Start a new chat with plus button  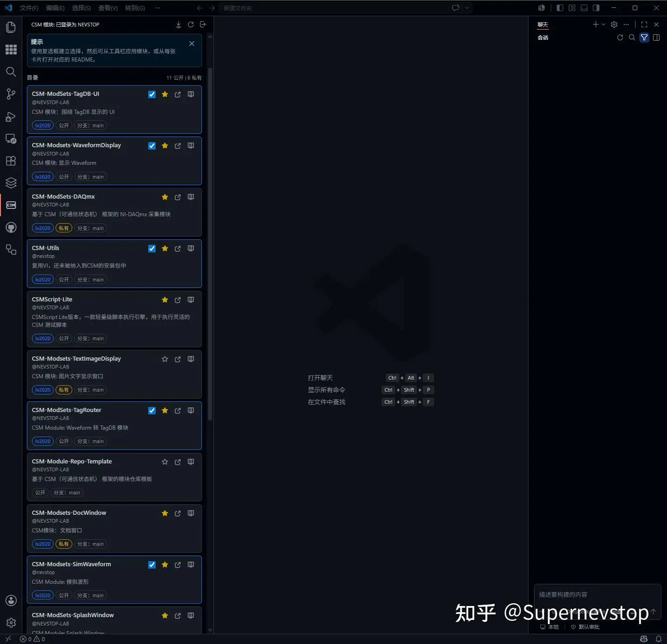coord(596,25)
